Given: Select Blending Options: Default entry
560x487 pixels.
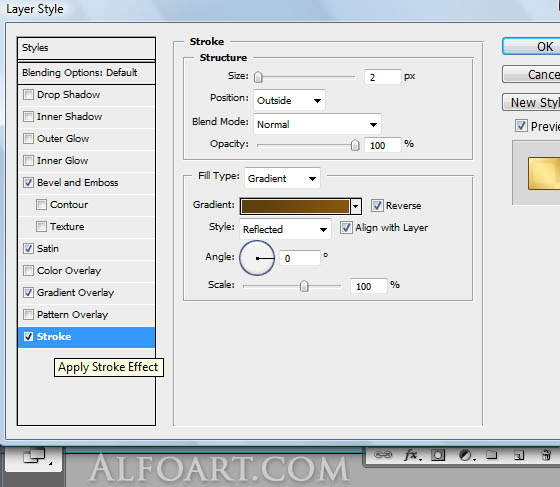Looking at the screenshot, I should click(x=86, y=73).
